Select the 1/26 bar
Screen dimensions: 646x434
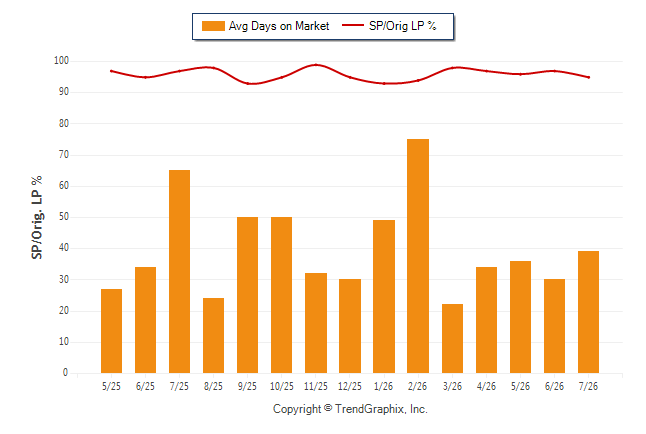[x=384, y=296]
